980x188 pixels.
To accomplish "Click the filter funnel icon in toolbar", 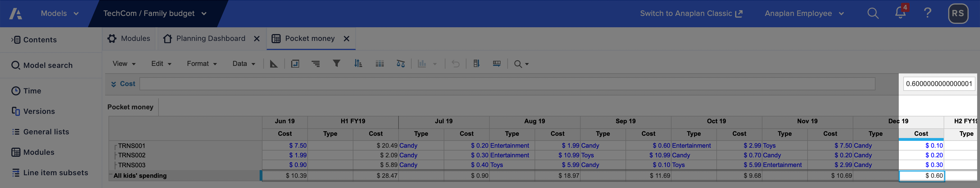I will coord(336,64).
